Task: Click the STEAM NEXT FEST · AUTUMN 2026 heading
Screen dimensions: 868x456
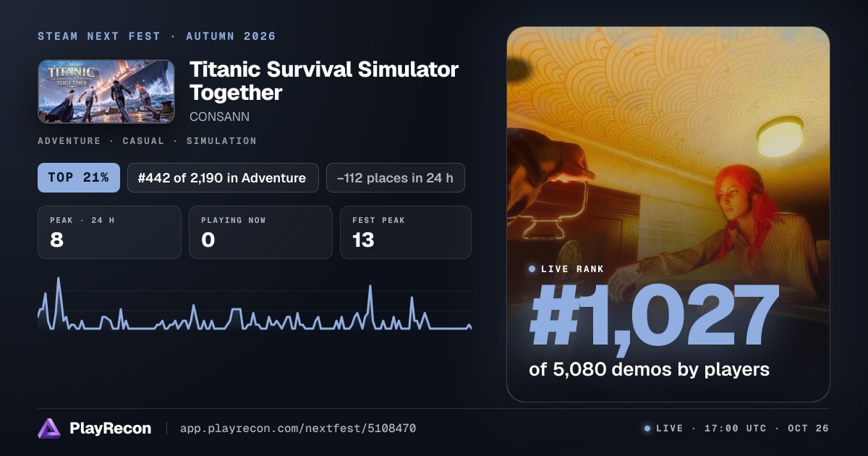Action: (x=157, y=36)
